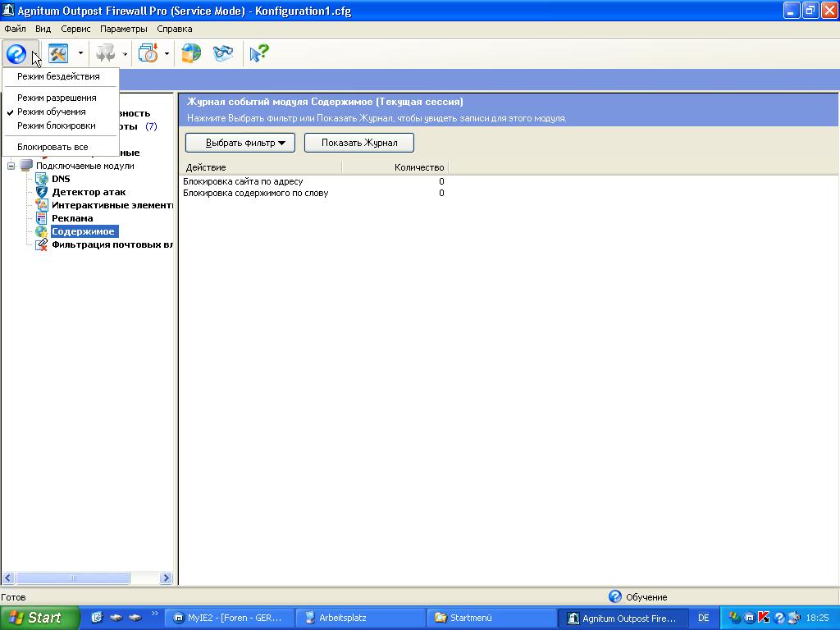Switch to Arbeitsplatz taskbar button
This screenshot has width=840, height=630.
[361, 618]
